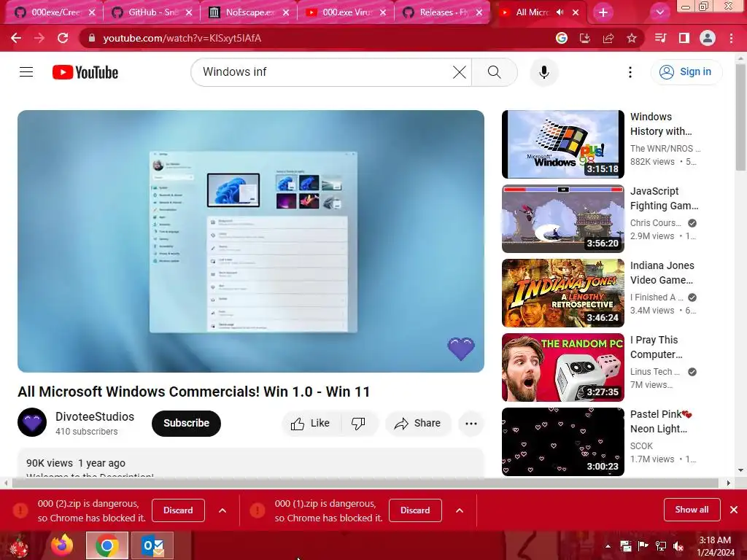This screenshot has height=560, width=747.
Task: Open the tab search dropdown
Action: tap(659, 12)
